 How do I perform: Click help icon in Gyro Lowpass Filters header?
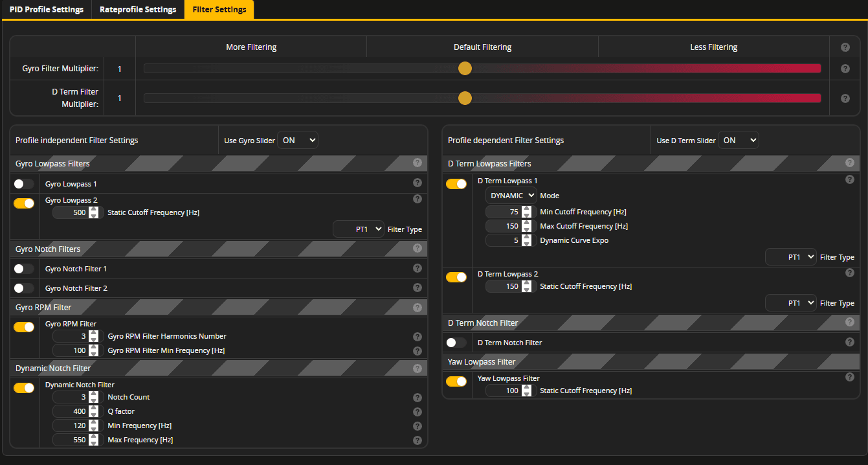[x=417, y=163]
